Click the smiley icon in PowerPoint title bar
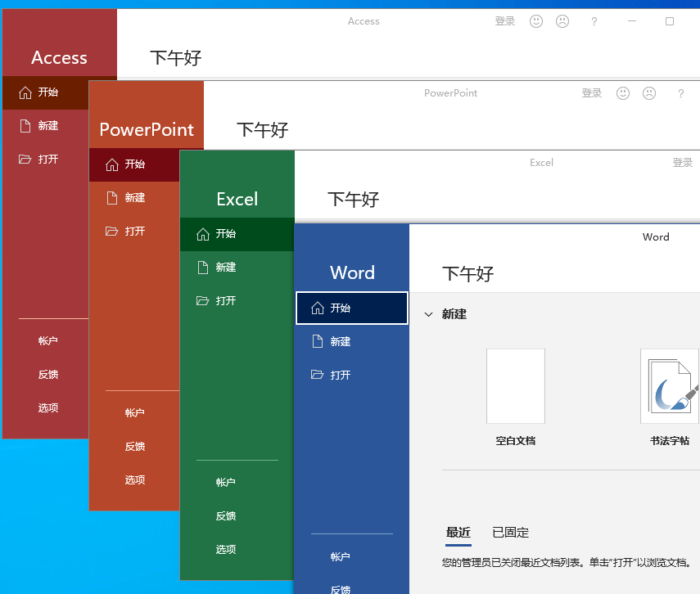This screenshot has height=594, width=700. [623, 93]
